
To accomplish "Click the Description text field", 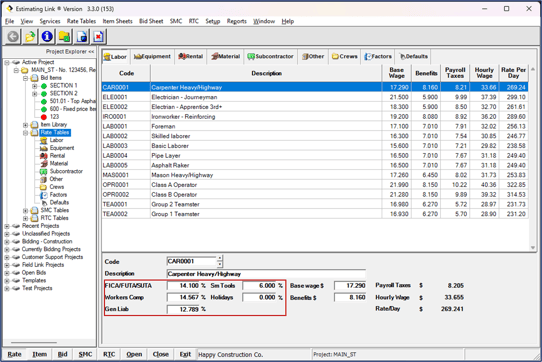I will pyautogui.click(x=266, y=274).
